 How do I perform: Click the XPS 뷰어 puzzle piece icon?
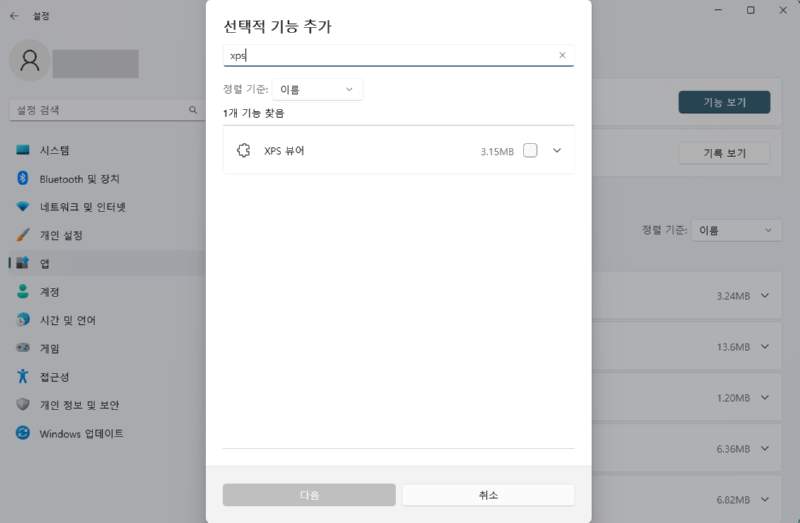click(243, 151)
